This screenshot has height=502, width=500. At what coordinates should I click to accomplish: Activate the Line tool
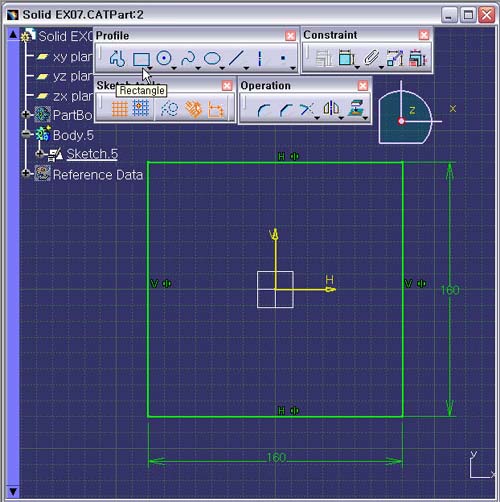click(x=236, y=58)
